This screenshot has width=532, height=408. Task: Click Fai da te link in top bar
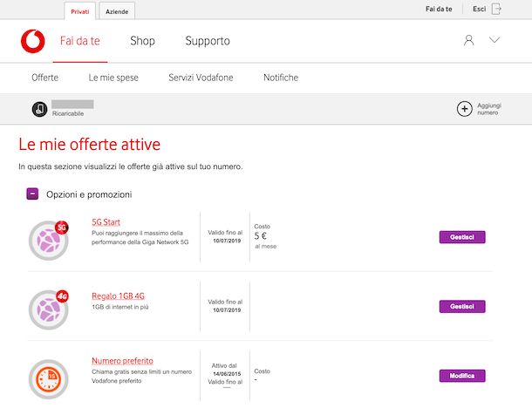(x=439, y=10)
